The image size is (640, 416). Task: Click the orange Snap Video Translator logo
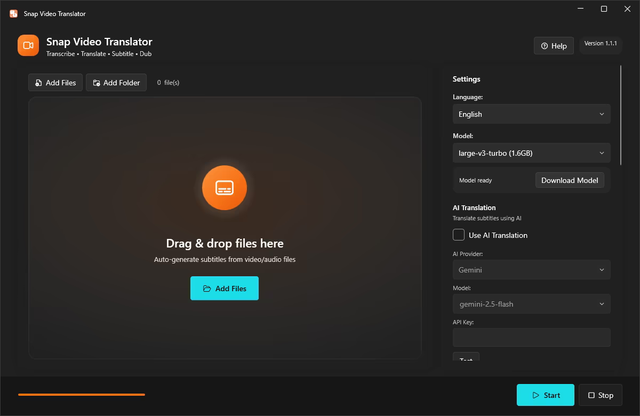28,45
